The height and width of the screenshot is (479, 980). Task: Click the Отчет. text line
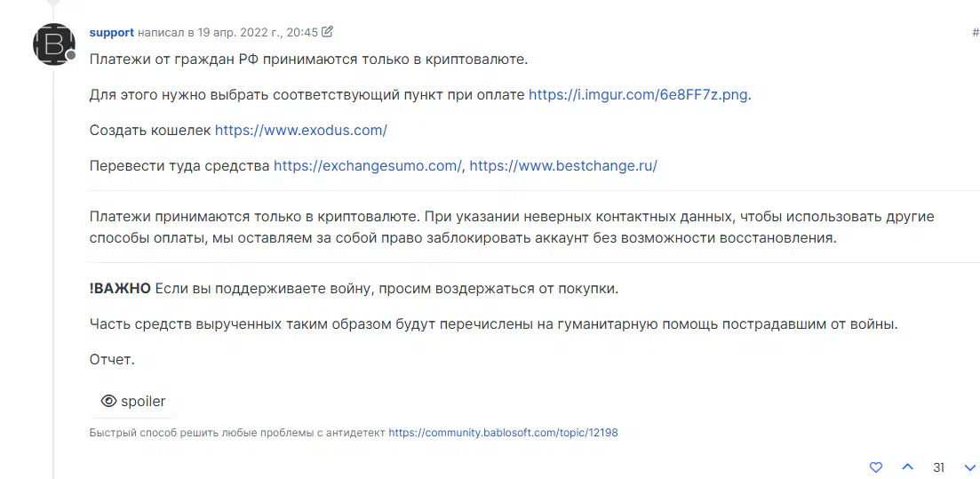coord(112,360)
